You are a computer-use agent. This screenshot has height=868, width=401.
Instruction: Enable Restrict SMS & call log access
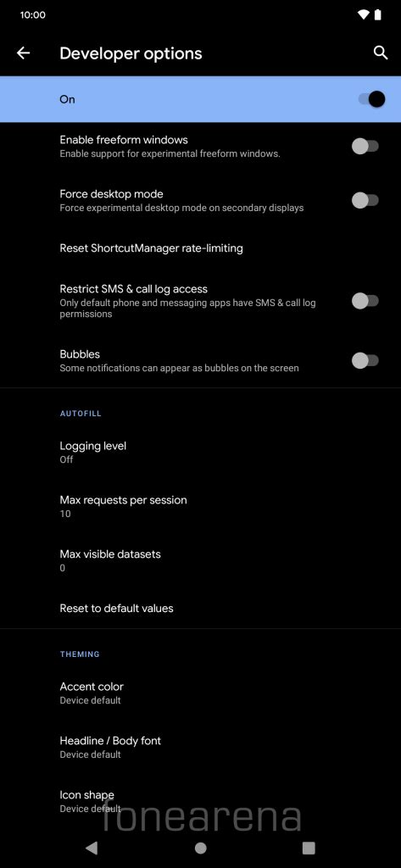tap(365, 301)
